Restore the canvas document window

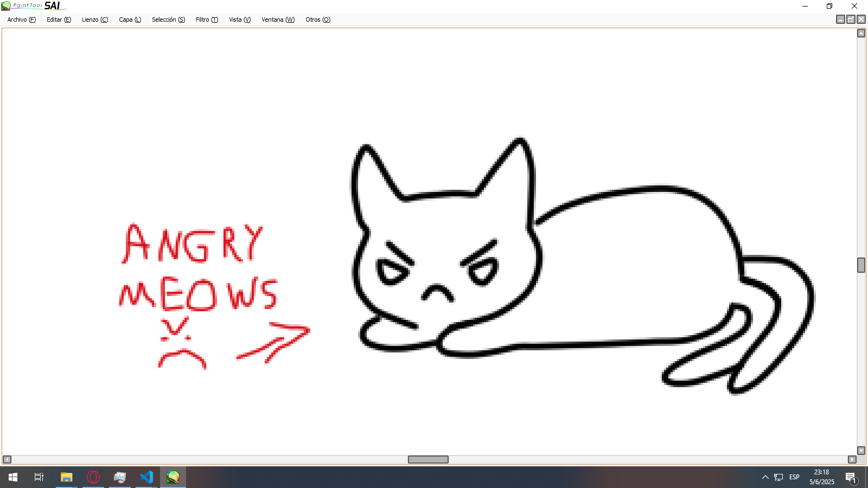(851, 20)
